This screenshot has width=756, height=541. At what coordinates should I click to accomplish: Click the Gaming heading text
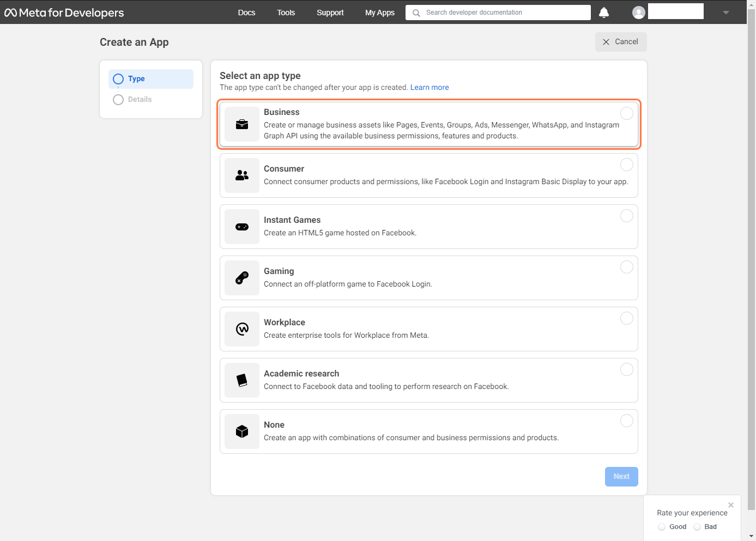pyautogui.click(x=279, y=271)
